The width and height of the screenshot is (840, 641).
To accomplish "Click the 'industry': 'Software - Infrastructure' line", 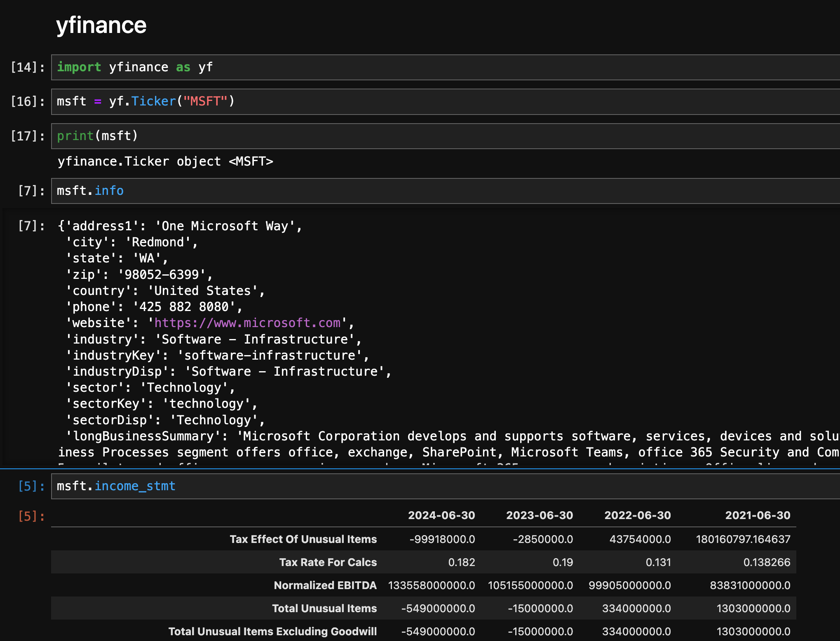I will click(x=214, y=339).
